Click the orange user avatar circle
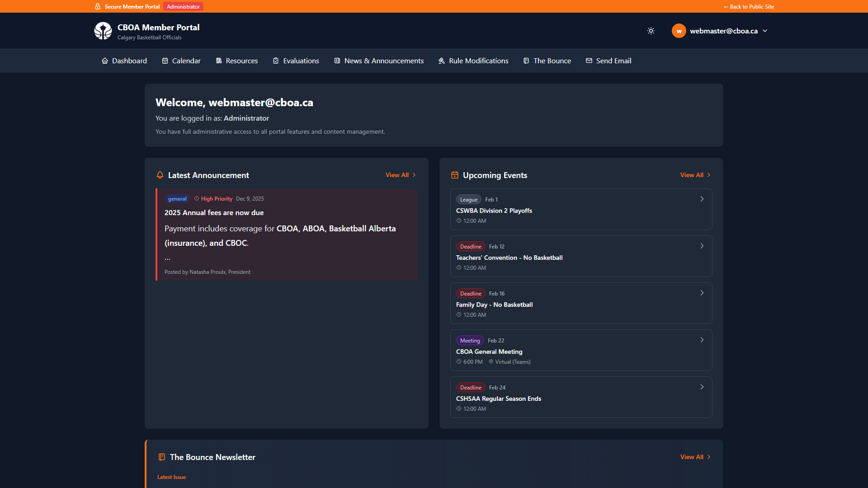The image size is (868, 488). point(679,31)
